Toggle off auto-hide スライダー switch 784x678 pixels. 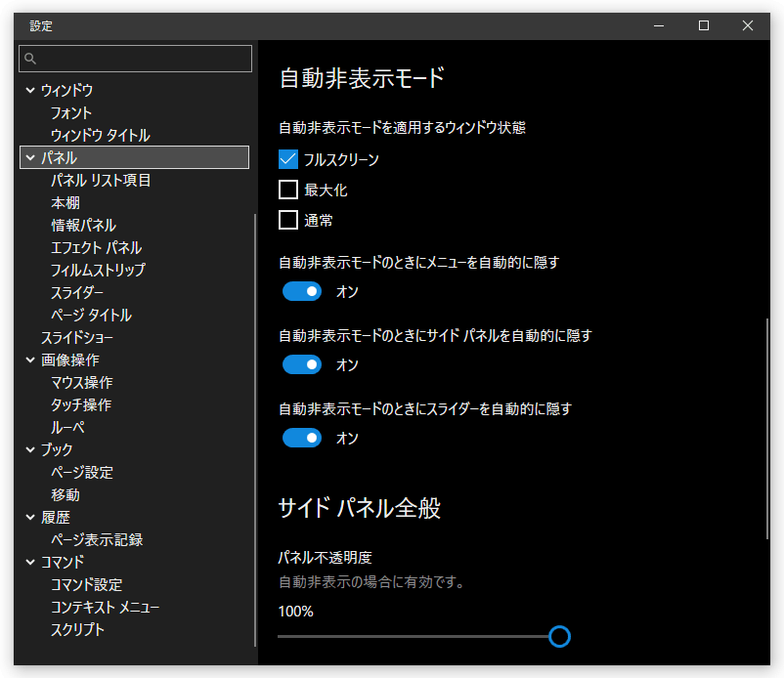pos(301,439)
